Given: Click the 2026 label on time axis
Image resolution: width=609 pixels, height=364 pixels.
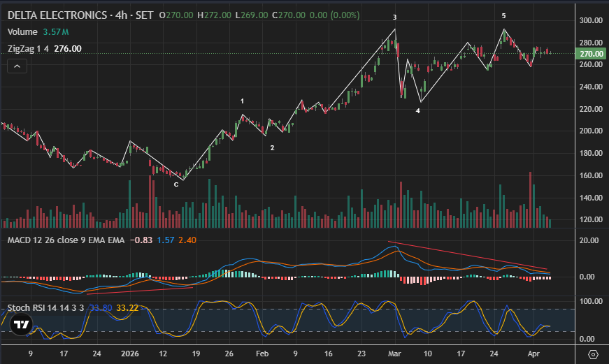Looking at the screenshot, I should [x=130, y=354].
